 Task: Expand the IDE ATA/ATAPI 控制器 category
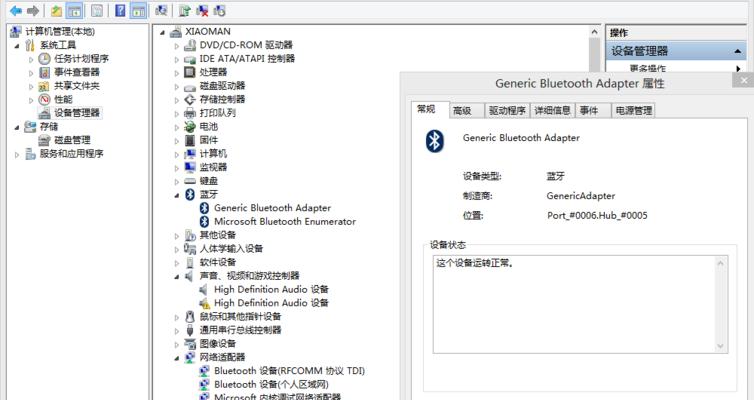point(176,59)
